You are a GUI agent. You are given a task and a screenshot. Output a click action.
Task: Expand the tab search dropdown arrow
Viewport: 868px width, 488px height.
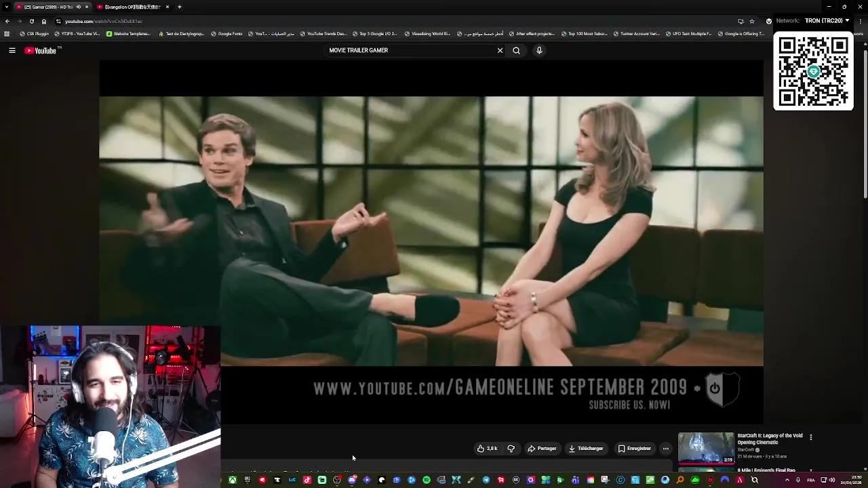coord(5,7)
